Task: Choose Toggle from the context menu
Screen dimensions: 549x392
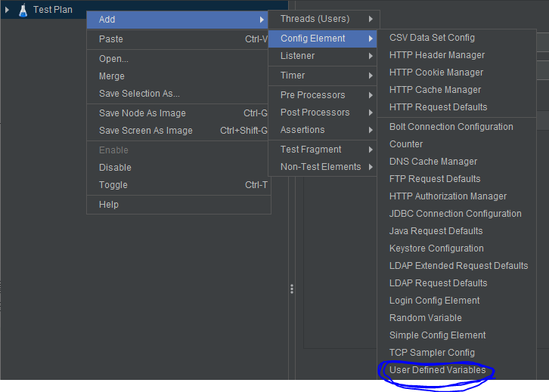Action: pyautogui.click(x=178, y=185)
